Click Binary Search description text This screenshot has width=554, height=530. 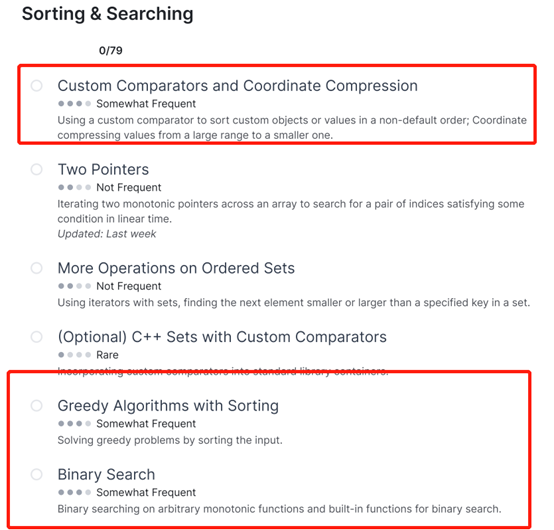279,509
